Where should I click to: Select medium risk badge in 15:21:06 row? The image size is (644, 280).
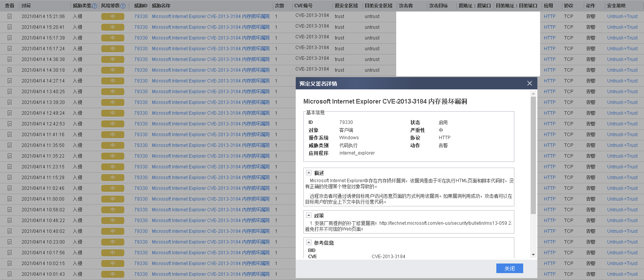[113, 16]
